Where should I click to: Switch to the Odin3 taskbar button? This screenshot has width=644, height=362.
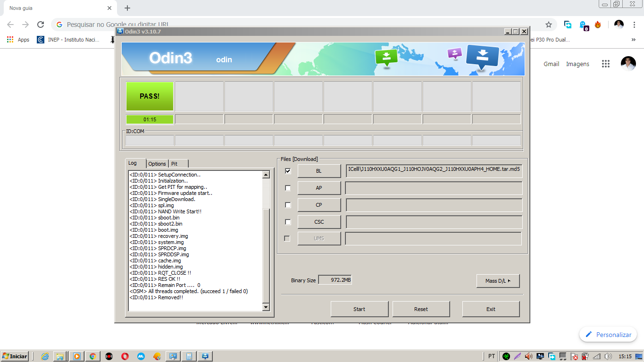(205, 356)
